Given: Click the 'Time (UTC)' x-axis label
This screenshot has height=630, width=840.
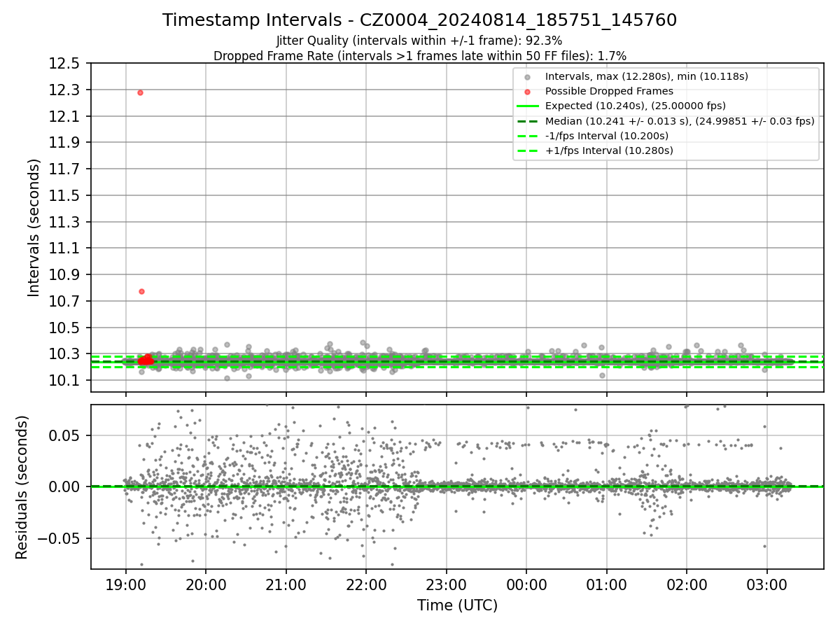Looking at the screenshot, I should click(457, 605).
